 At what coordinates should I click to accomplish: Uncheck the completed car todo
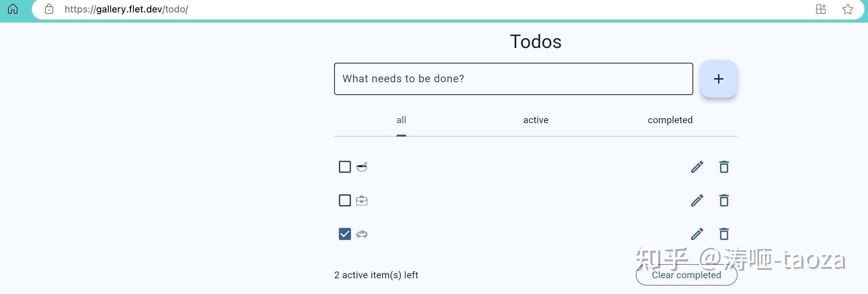click(345, 234)
